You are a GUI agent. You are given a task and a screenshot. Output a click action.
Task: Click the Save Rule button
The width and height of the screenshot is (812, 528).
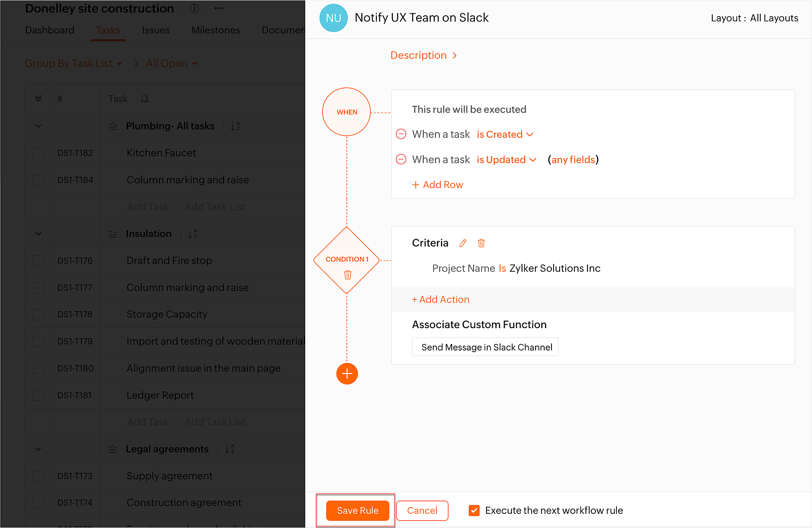tap(357, 511)
